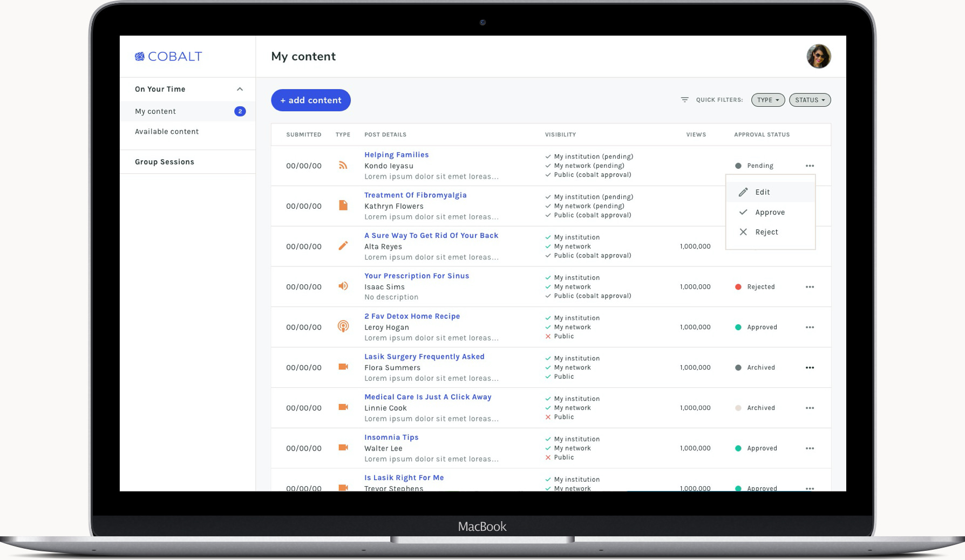Click the podcast icon beside 2 Fav Detox Home Recipe
The width and height of the screenshot is (965, 560).
click(x=343, y=327)
